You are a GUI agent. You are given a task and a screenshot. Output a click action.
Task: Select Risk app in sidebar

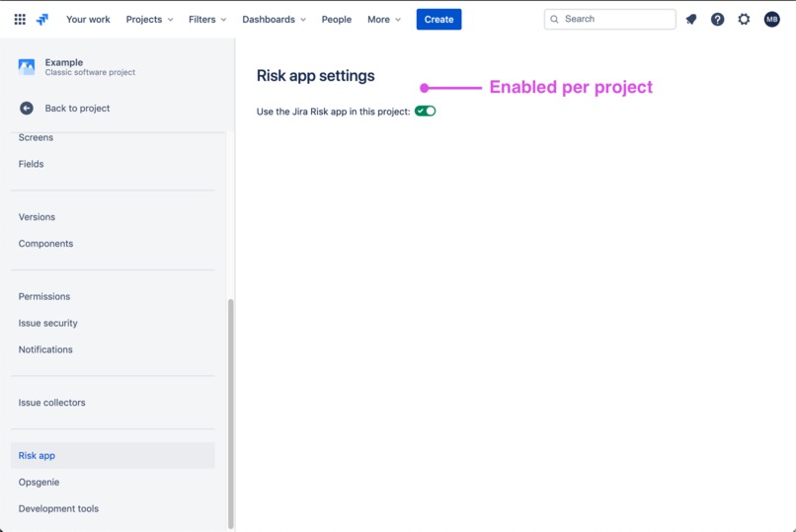click(x=113, y=455)
